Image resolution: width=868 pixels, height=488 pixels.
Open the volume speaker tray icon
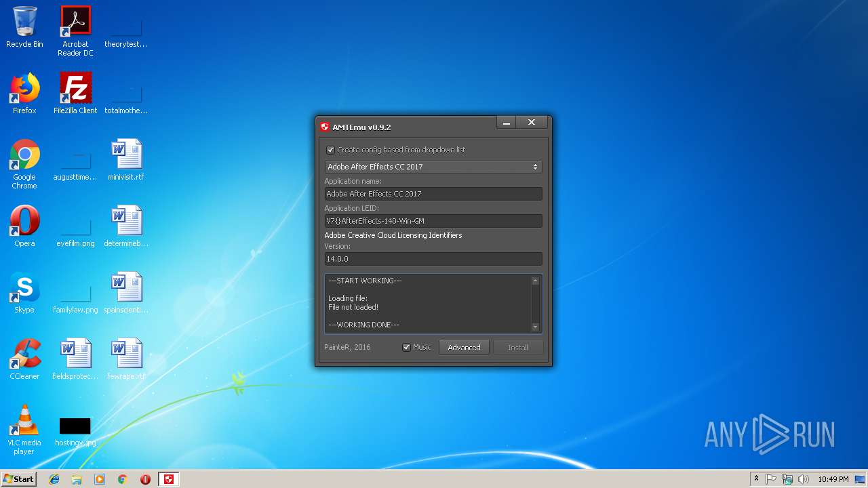point(804,479)
